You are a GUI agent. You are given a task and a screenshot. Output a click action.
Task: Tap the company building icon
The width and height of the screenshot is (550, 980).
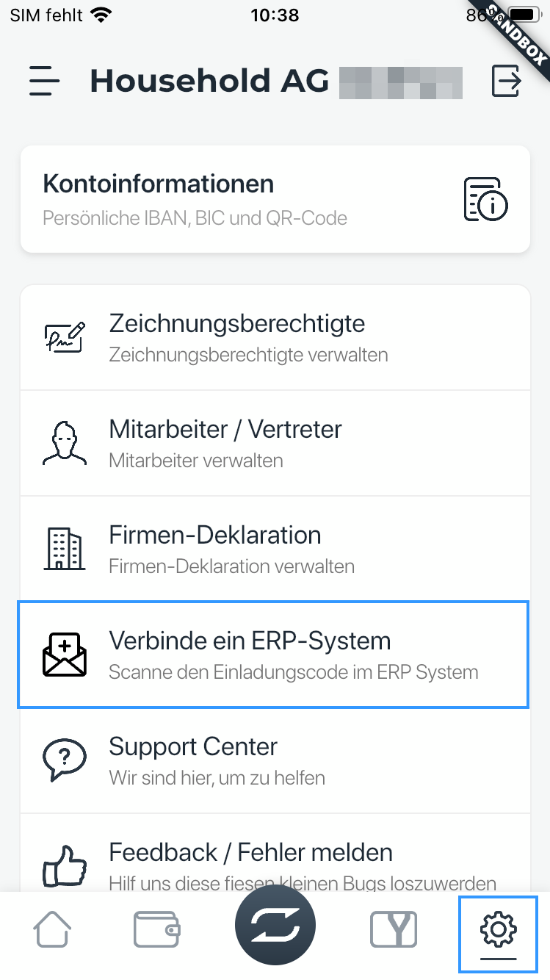click(x=65, y=550)
